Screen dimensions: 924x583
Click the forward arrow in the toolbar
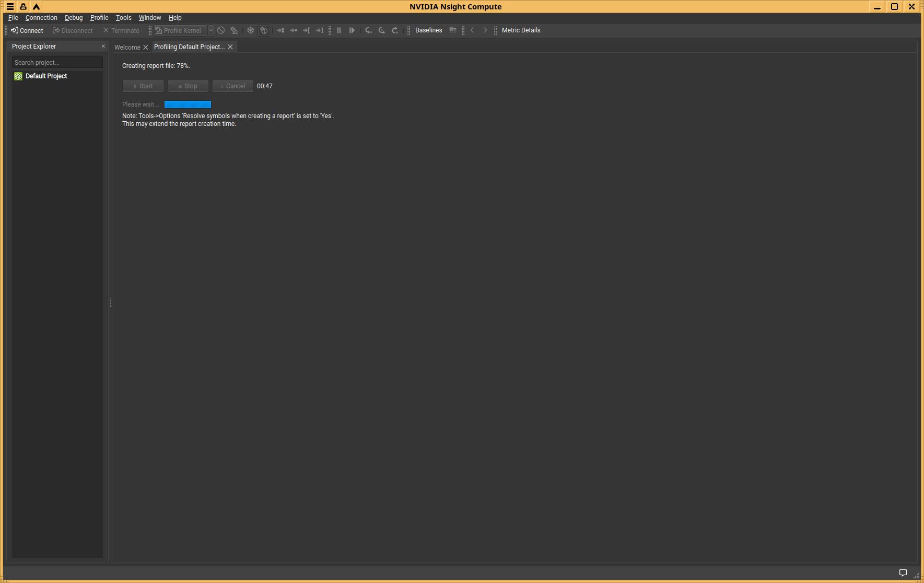[x=485, y=30]
